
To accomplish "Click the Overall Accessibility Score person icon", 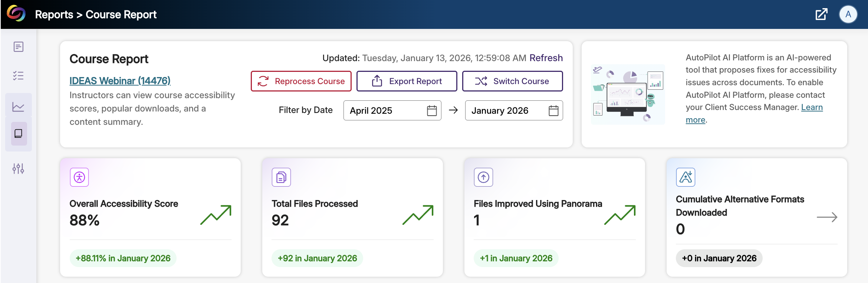I will pyautogui.click(x=79, y=177).
